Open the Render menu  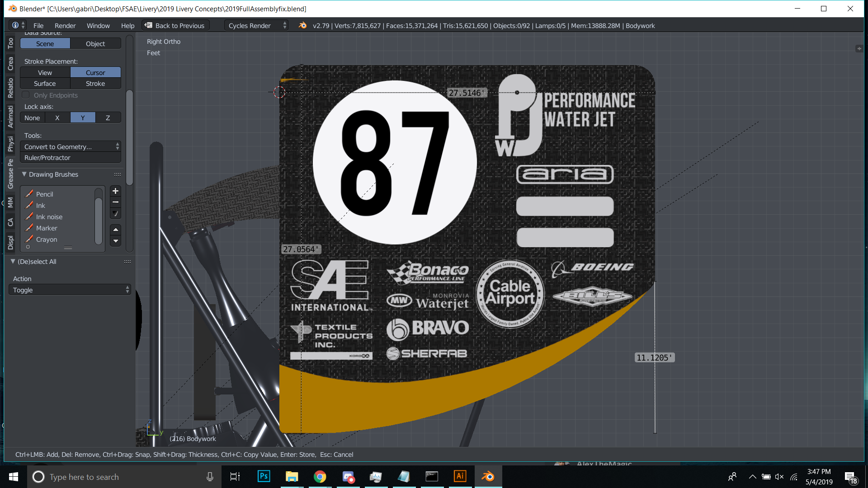pos(65,26)
